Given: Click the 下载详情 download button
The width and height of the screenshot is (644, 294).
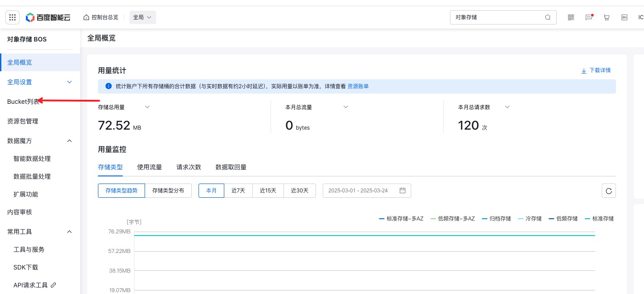Looking at the screenshot, I should (x=596, y=70).
